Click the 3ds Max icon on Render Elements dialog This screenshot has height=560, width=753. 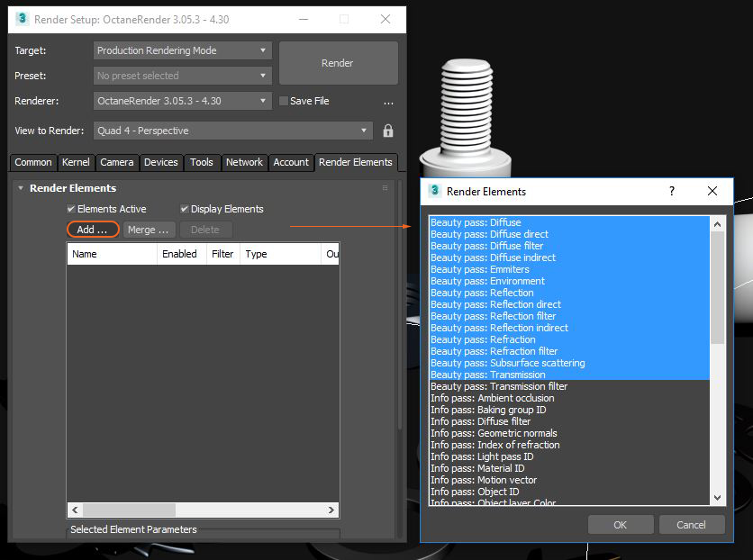tap(435, 192)
